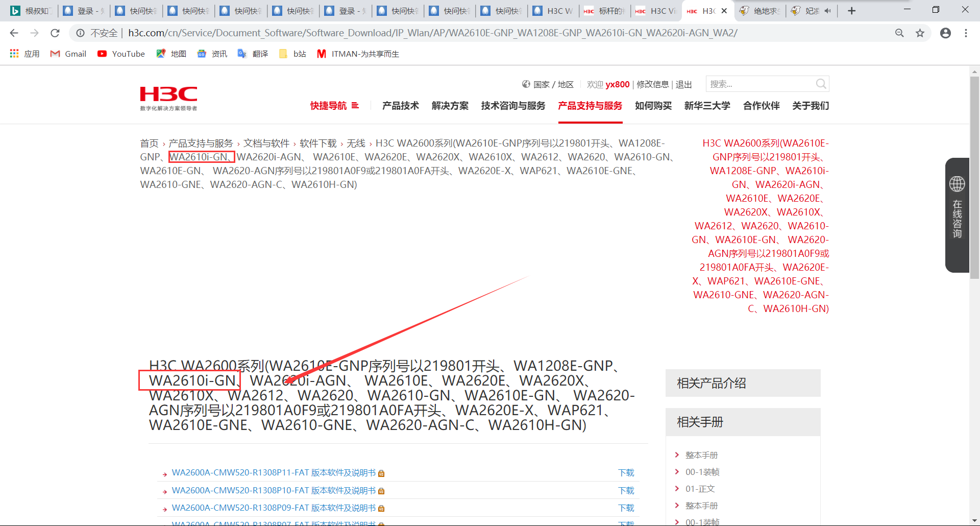The image size is (980, 526).
Task: Click the page vertical scrollbar thumb
Action: [x=974, y=177]
